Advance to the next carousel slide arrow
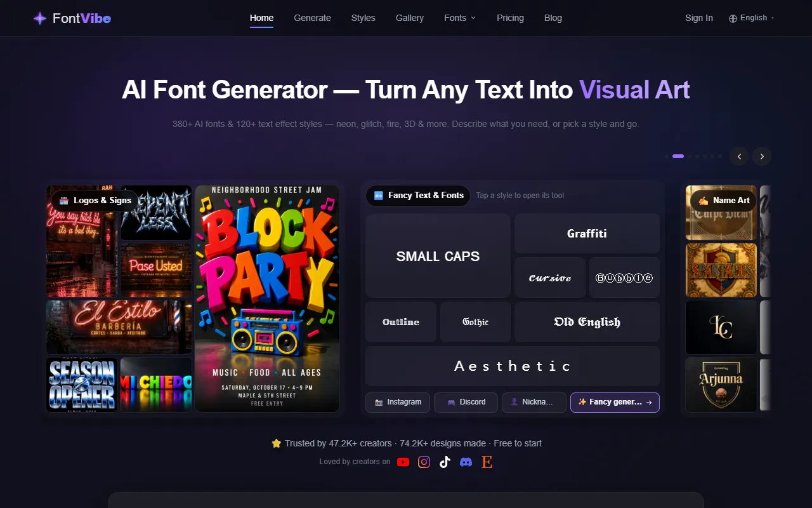This screenshot has height=508, width=812. pos(762,156)
